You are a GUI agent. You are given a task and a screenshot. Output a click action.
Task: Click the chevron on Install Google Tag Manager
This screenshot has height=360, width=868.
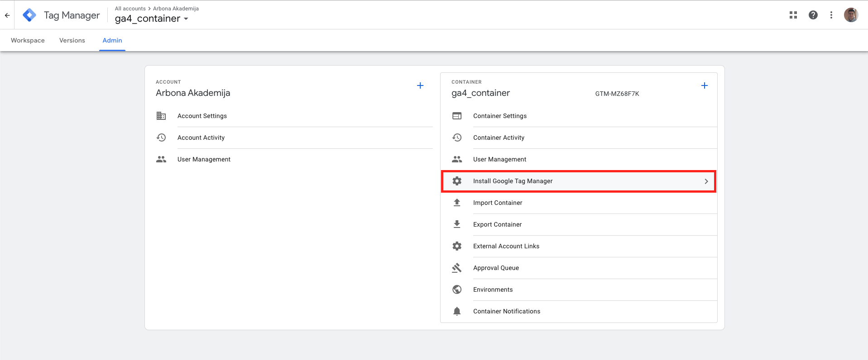[x=706, y=181]
